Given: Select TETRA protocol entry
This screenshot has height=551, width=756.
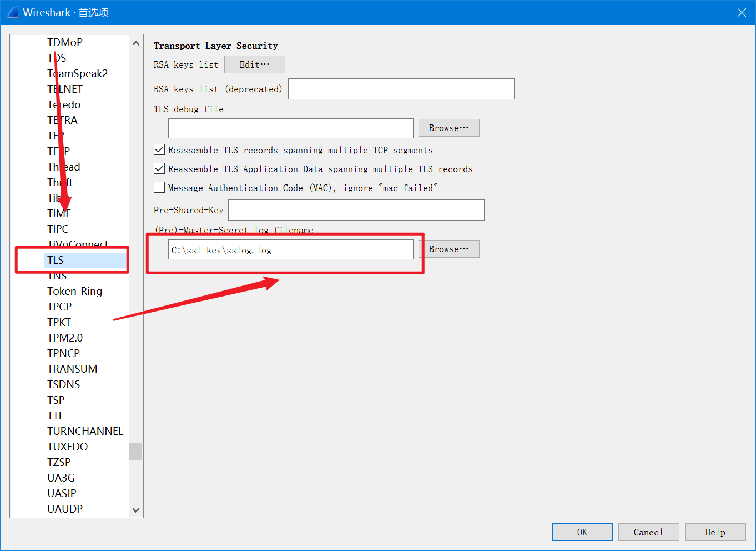Looking at the screenshot, I should (x=63, y=120).
